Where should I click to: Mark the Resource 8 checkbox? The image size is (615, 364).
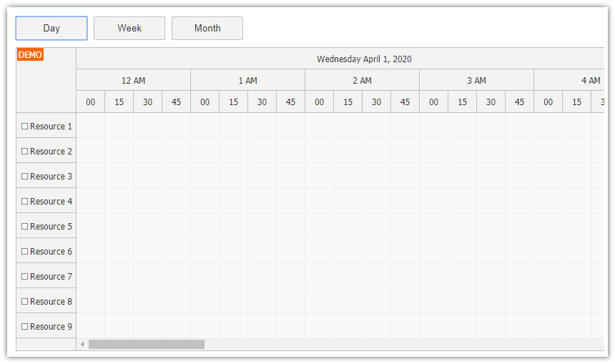click(x=25, y=302)
